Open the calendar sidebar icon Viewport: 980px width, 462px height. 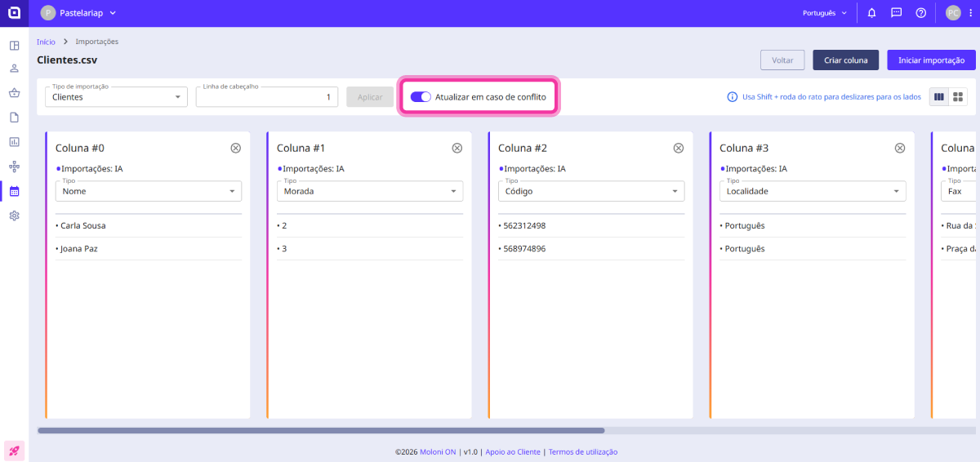[x=14, y=191]
